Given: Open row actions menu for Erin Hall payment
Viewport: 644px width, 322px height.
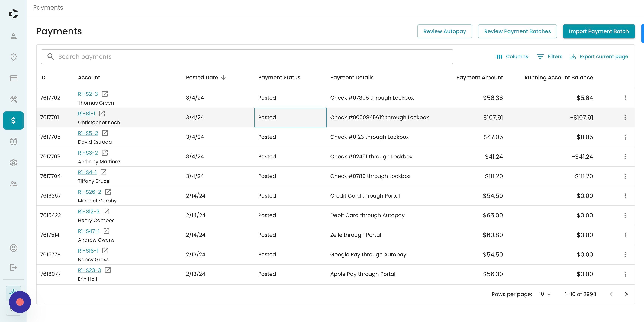Looking at the screenshot, I should point(625,274).
